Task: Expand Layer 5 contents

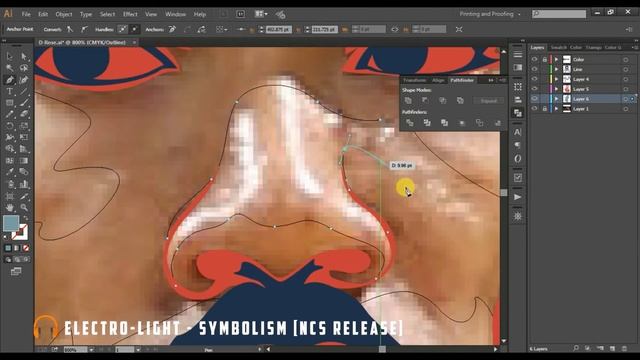Action: (x=556, y=89)
